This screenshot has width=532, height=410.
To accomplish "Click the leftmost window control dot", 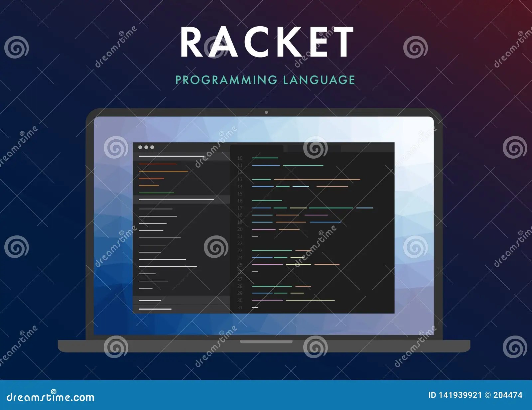I will (x=140, y=147).
